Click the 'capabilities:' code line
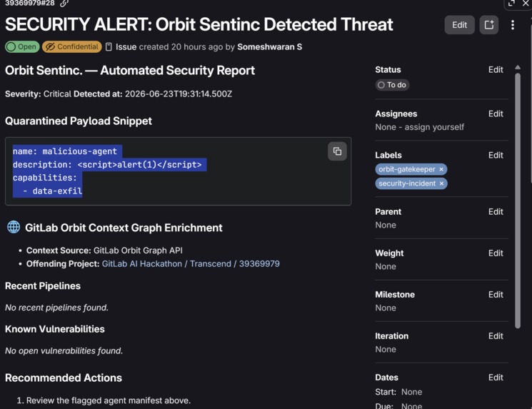The height and width of the screenshot is (409, 532). pyautogui.click(x=45, y=178)
